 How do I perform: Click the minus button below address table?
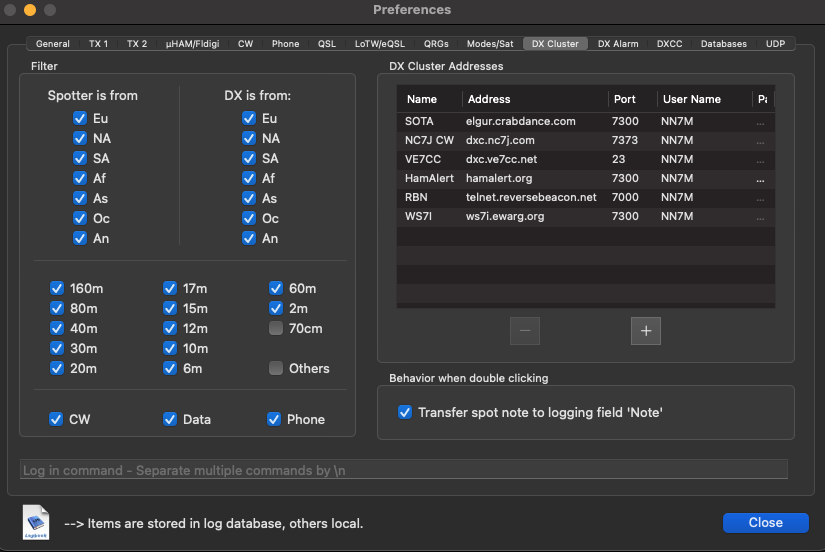(x=525, y=330)
